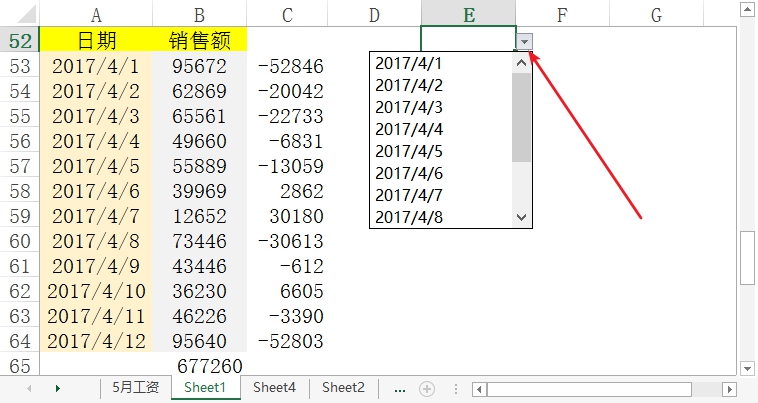Image resolution: width=758 pixels, height=403 pixels.
Task: Open the Sheet4 tab
Action: point(274,388)
